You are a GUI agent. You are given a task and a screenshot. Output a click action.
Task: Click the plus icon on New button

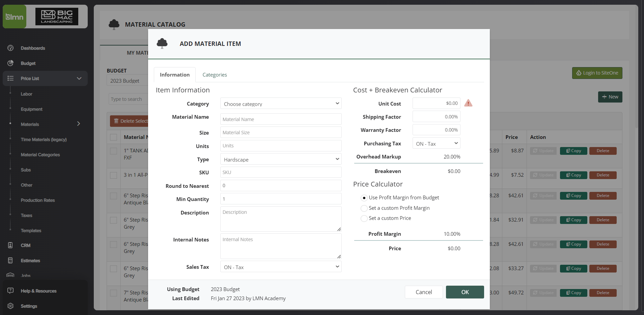tap(604, 97)
